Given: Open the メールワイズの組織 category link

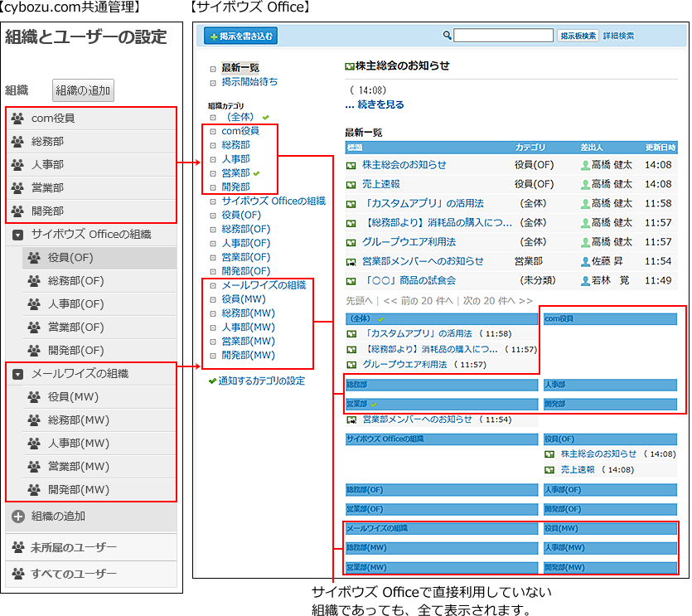Looking at the screenshot, I should click(264, 285).
